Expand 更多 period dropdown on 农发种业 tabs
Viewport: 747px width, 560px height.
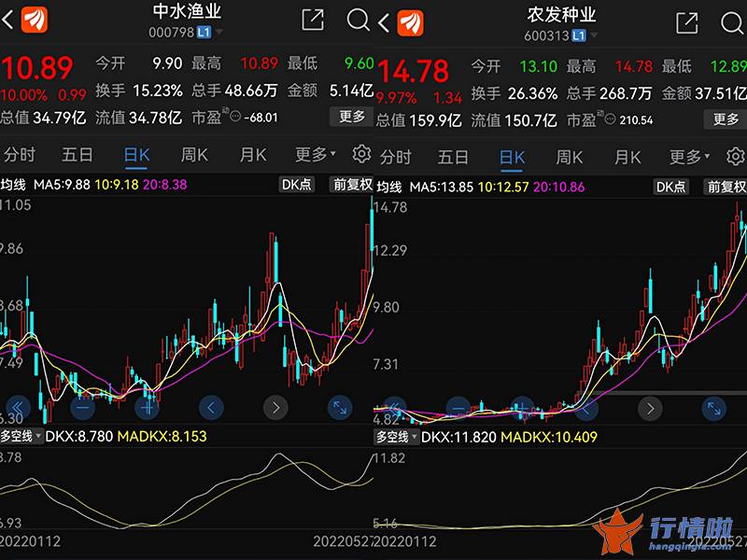[690, 156]
